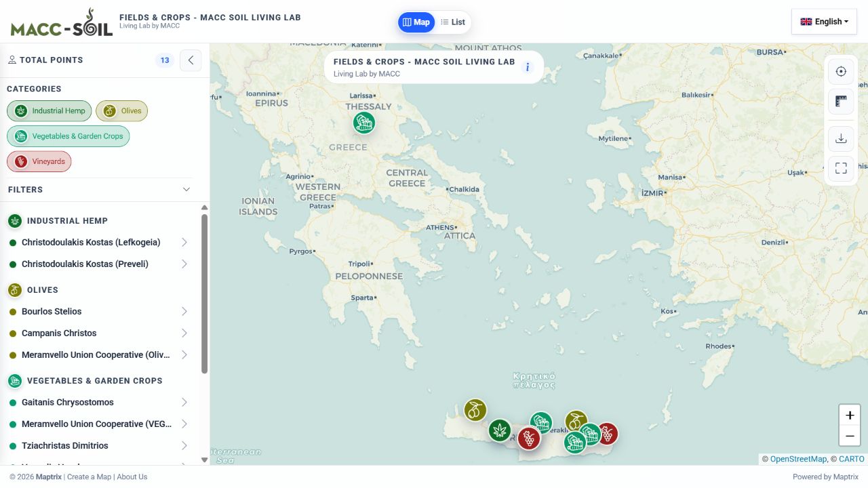Image resolution: width=868 pixels, height=488 pixels.
Task: Click the scroll-up arrow of the sidebar list
Action: coord(204,207)
